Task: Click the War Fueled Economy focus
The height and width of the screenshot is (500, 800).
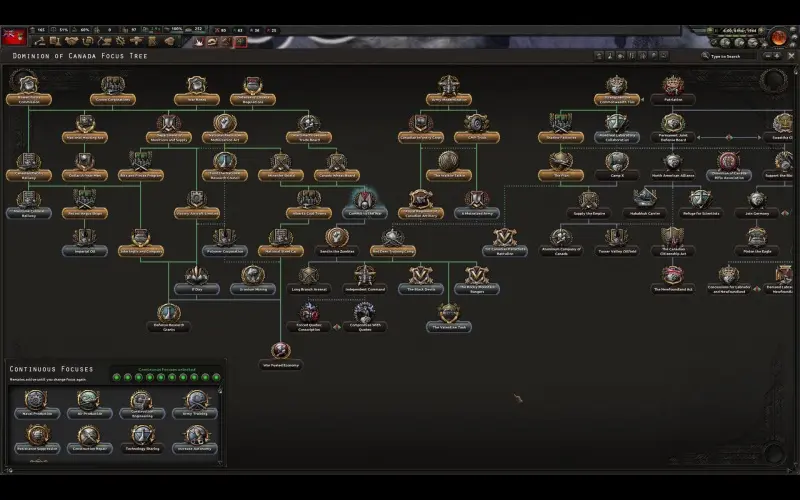Action: 280,352
